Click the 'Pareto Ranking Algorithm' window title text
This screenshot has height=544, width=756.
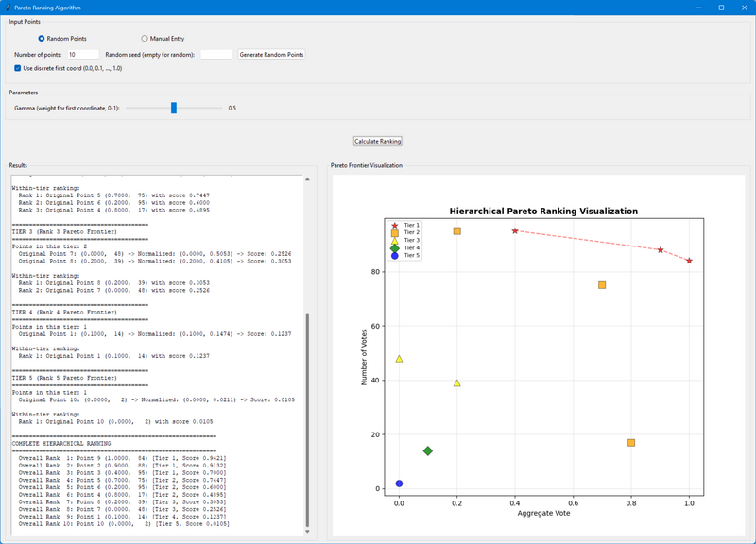coord(48,8)
